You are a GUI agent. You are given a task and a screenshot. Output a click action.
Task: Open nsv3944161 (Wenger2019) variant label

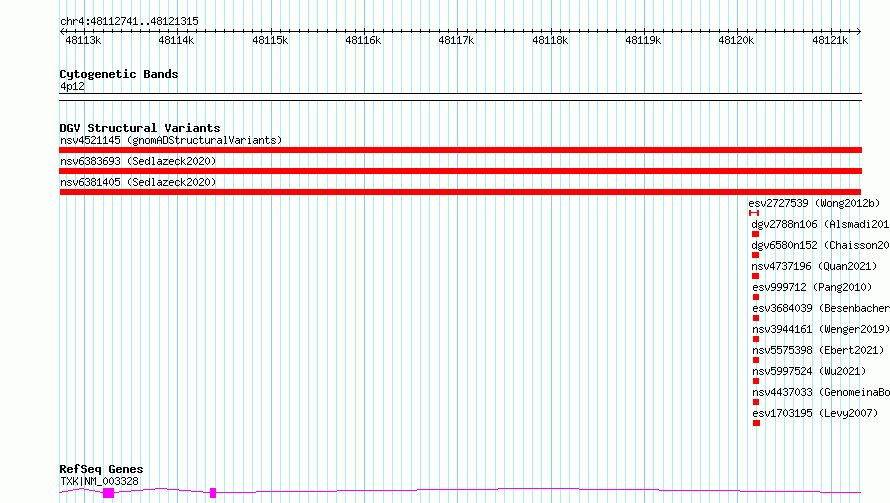(x=821, y=329)
